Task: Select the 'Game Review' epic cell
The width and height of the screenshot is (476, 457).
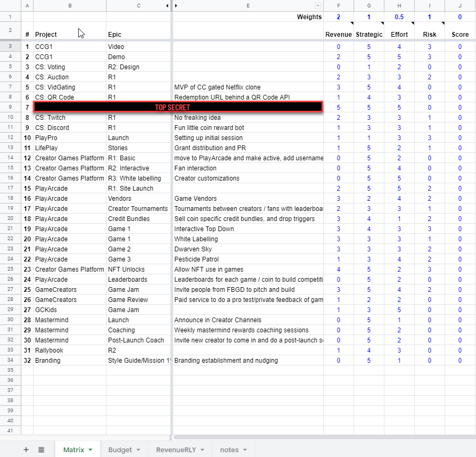Action: click(x=138, y=300)
